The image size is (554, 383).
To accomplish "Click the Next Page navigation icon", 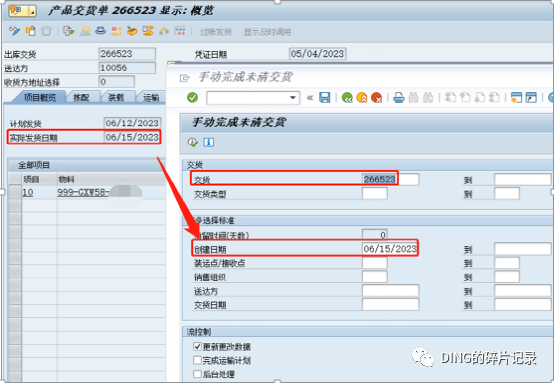I will (x=479, y=98).
